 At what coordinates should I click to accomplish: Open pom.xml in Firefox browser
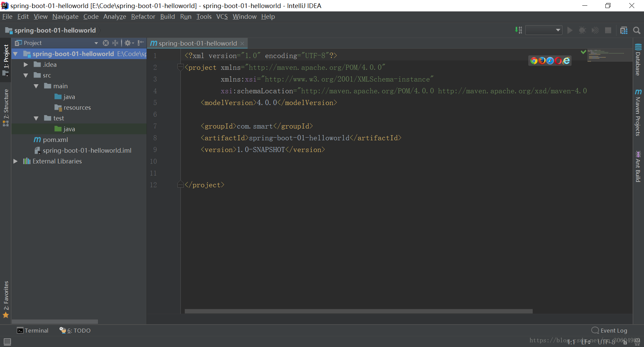point(542,61)
